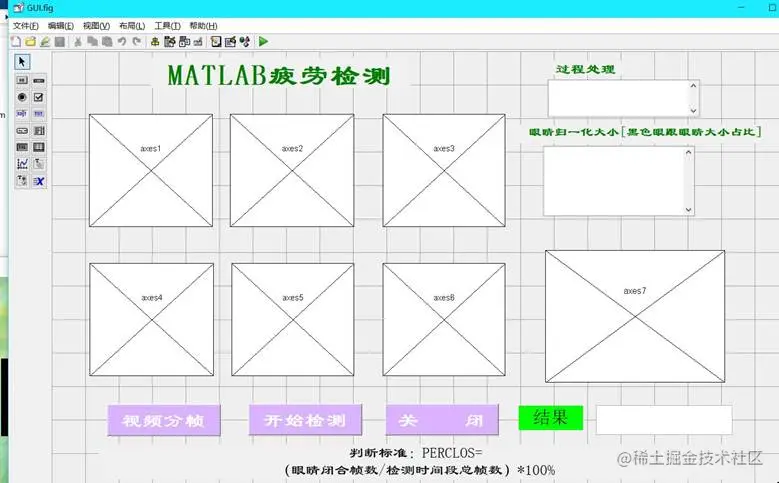This screenshot has height=483, width=779.
Task: Choose the Radio Button component in the palette
Action: (x=22, y=97)
